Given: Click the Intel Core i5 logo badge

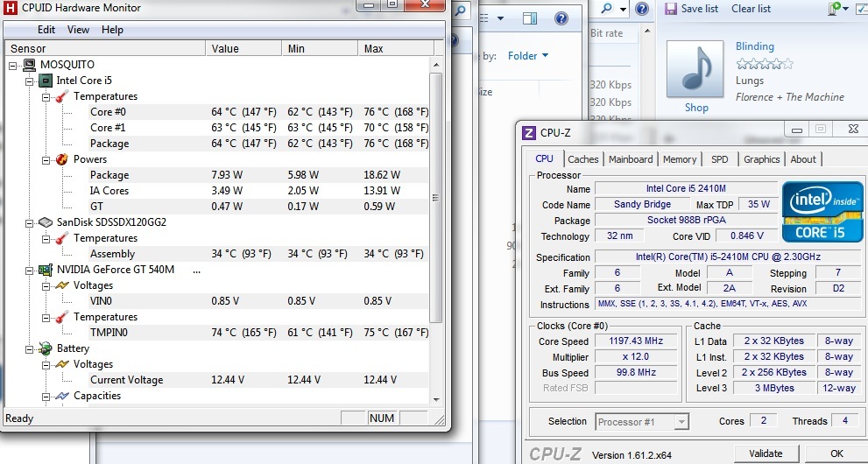Looking at the screenshot, I should (822, 211).
